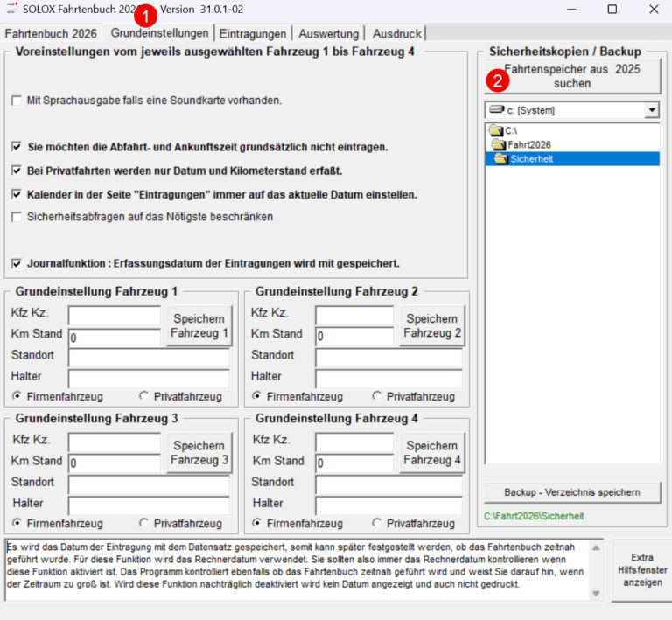Choose Privatfahrzeug radio for Fahrzeug 4

pyautogui.click(x=378, y=523)
